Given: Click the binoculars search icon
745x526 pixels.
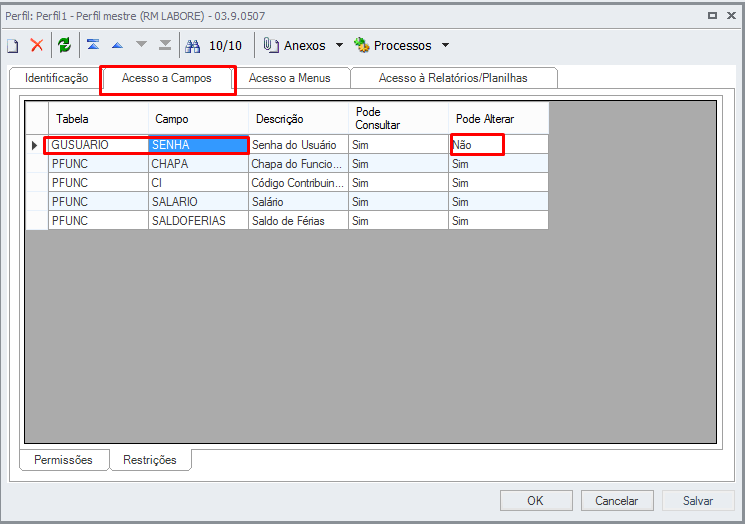Looking at the screenshot, I should click(194, 45).
